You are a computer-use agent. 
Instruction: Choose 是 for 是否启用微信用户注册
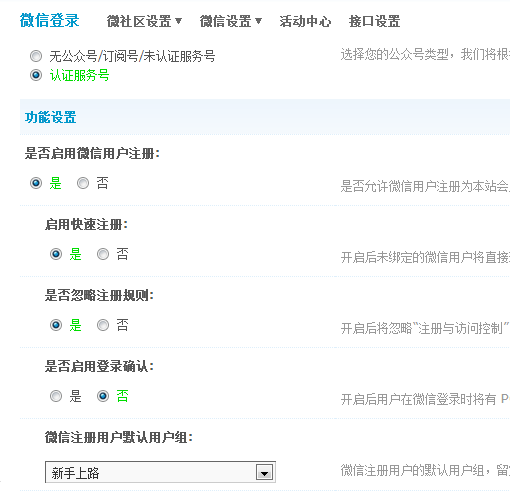click(x=36, y=183)
